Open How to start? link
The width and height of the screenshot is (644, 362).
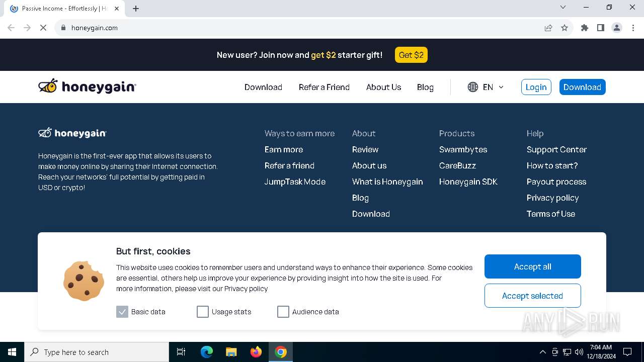tap(552, 165)
